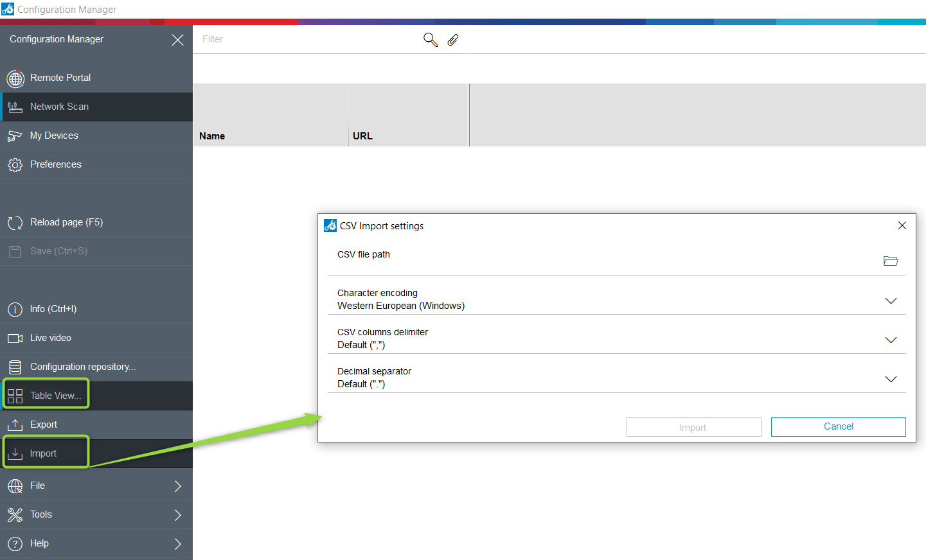This screenshot has width=926, height=560.
Task: Click the Remote Portal globe icon
Action: coord(15,78)
